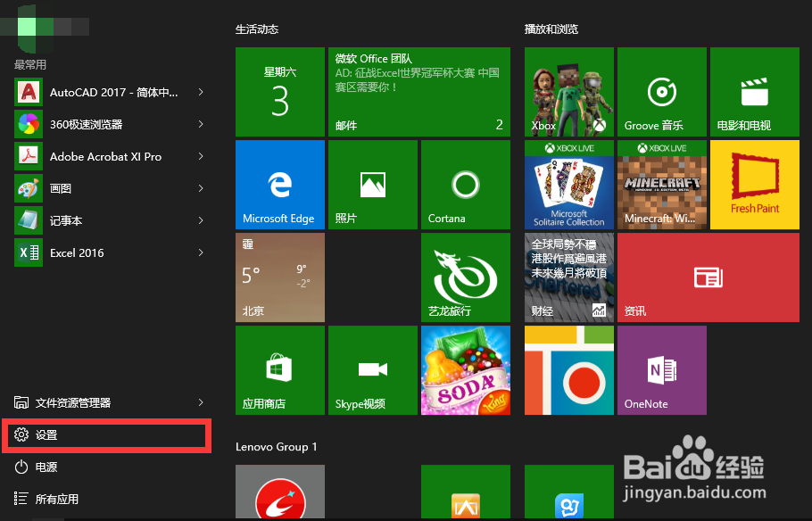This screenshot has width=812, height=521.
Task: Launch Minecraft: Windows 10 Edition
Action: click(661, 185)
